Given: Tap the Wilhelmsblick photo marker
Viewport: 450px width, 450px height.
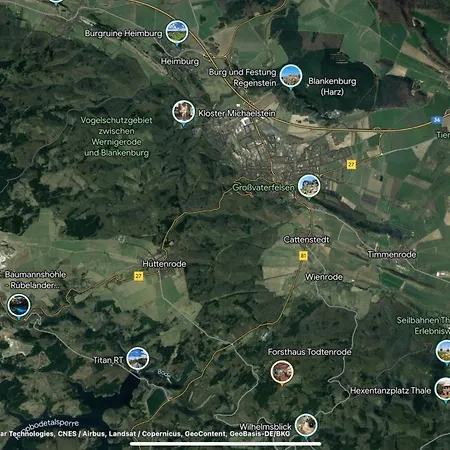Looking at the screenshot, I should coord(306,426).
